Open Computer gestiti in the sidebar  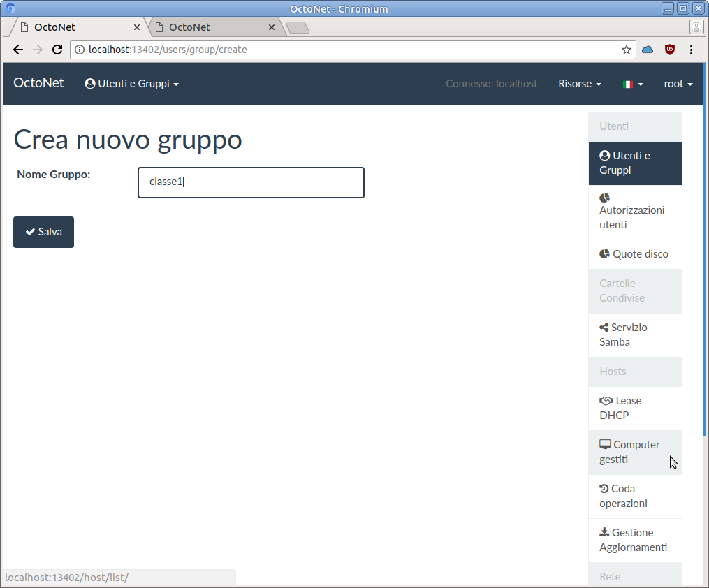635,452
